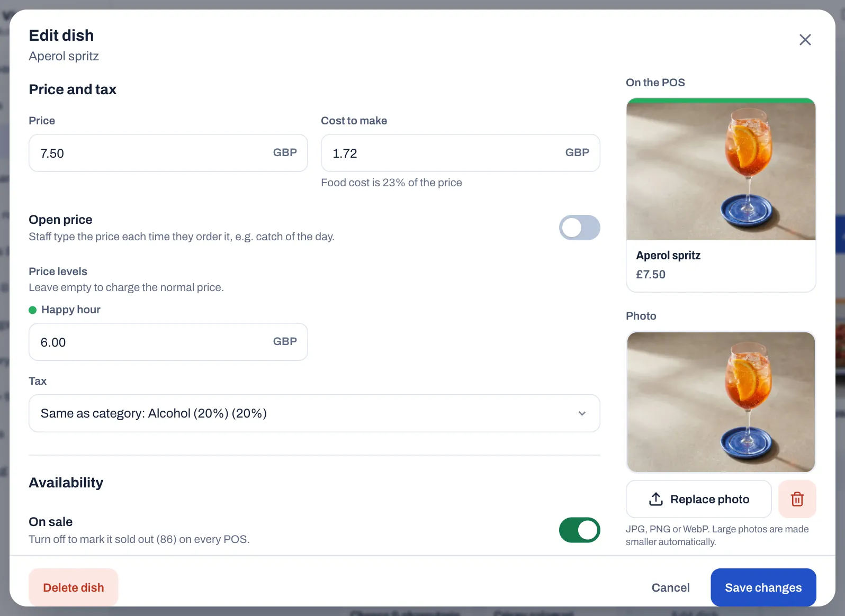
Task: Click Save changes button
Action: [x=763, y=587]
